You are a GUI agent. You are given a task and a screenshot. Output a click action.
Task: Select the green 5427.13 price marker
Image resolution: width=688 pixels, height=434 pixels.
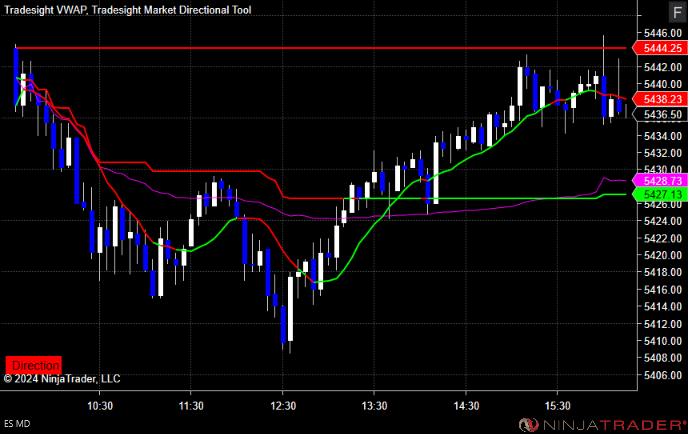pyautogui.click(x=660, y=194)
